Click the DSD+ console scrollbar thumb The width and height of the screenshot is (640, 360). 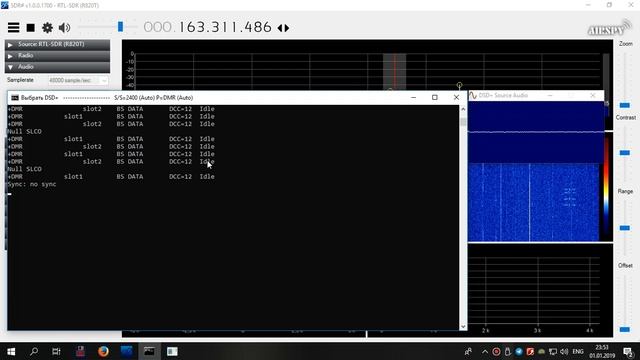coord(463,122)
